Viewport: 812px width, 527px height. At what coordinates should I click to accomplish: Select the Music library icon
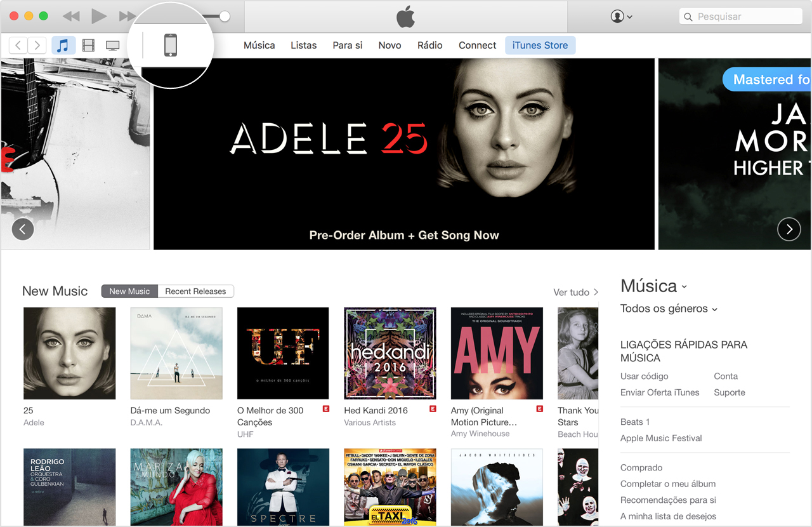[x=63, y=45]
